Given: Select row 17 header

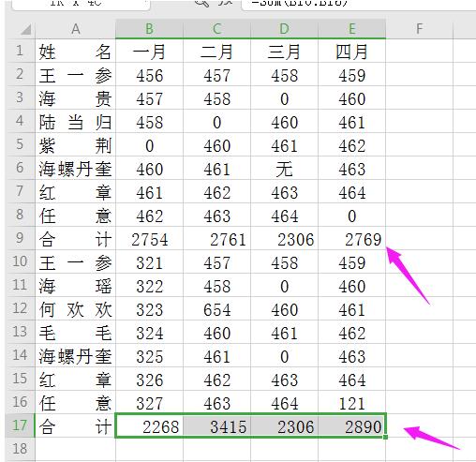Looking at the screenshot, I should point(20,425).
